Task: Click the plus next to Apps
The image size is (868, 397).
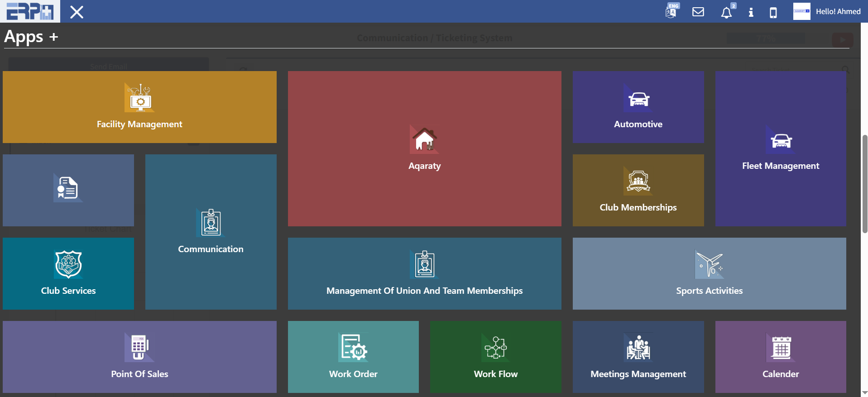Action: [54, 37]
